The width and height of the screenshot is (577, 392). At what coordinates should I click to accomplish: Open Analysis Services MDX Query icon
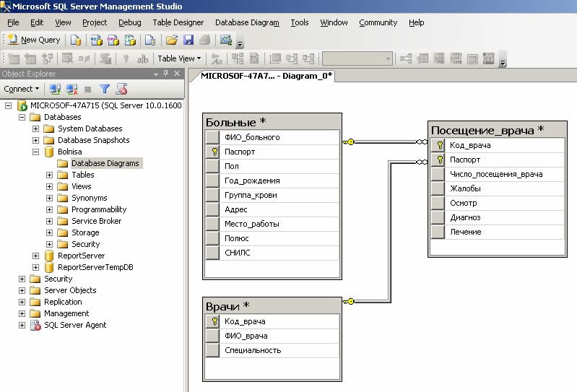point(97,40)
